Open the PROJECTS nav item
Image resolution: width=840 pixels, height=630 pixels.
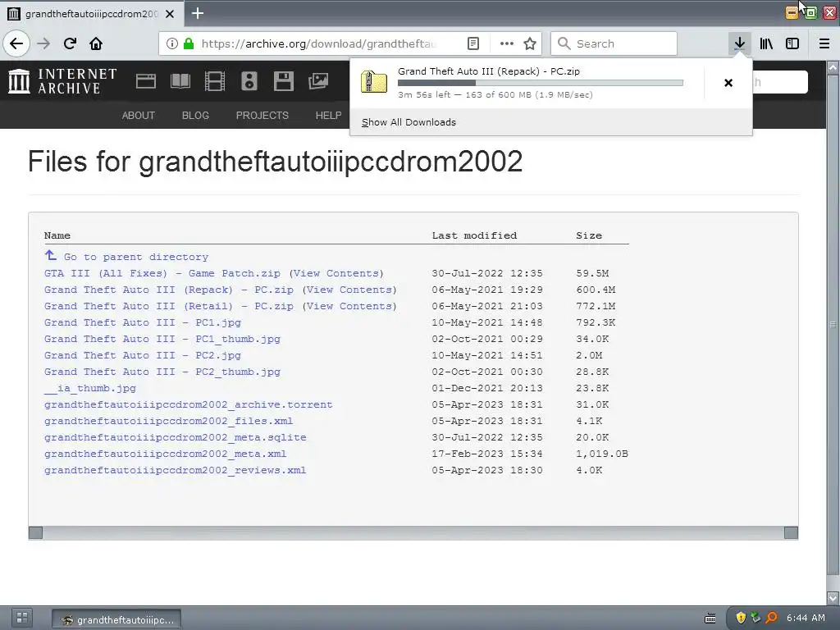(262, 115)
